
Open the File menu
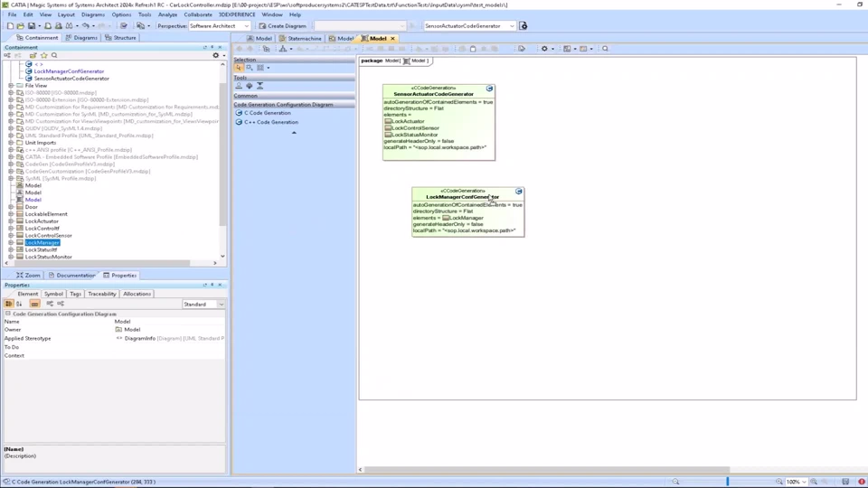12,15
